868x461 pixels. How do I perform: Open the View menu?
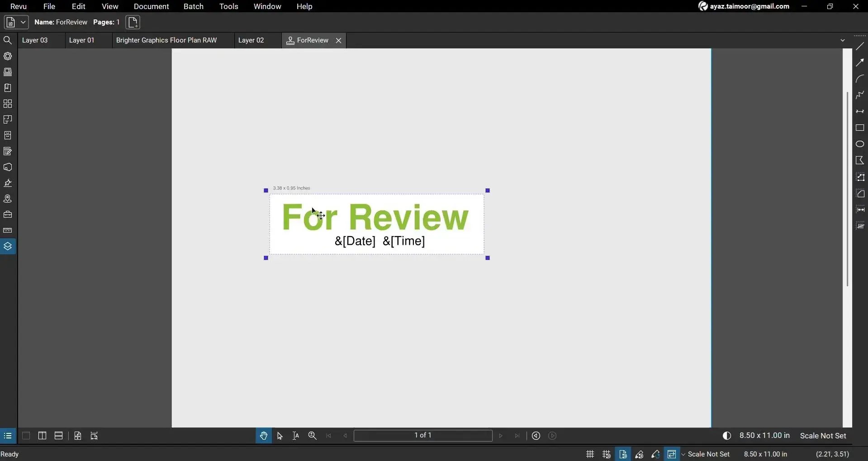(110, 6)
